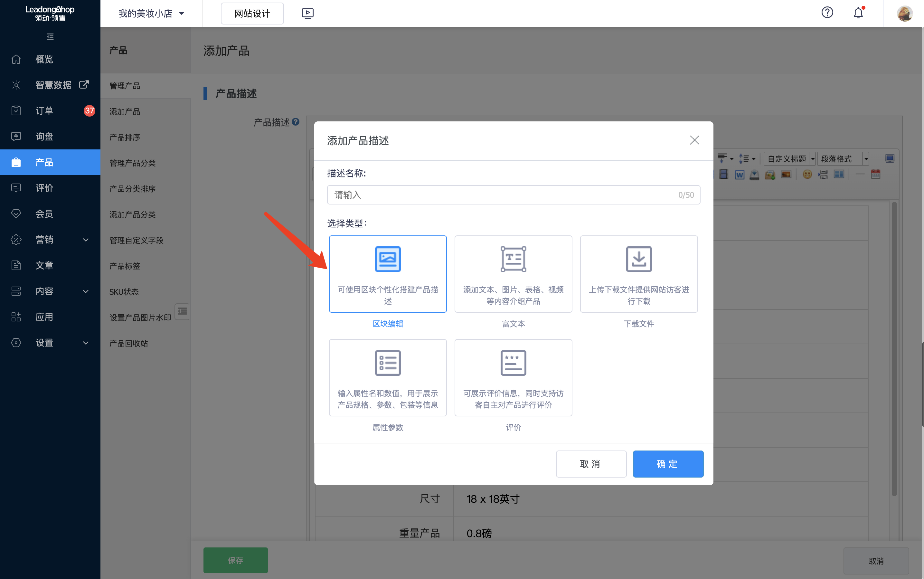Open the help question mark icon
924x579 pixels.
click(827, 13)
